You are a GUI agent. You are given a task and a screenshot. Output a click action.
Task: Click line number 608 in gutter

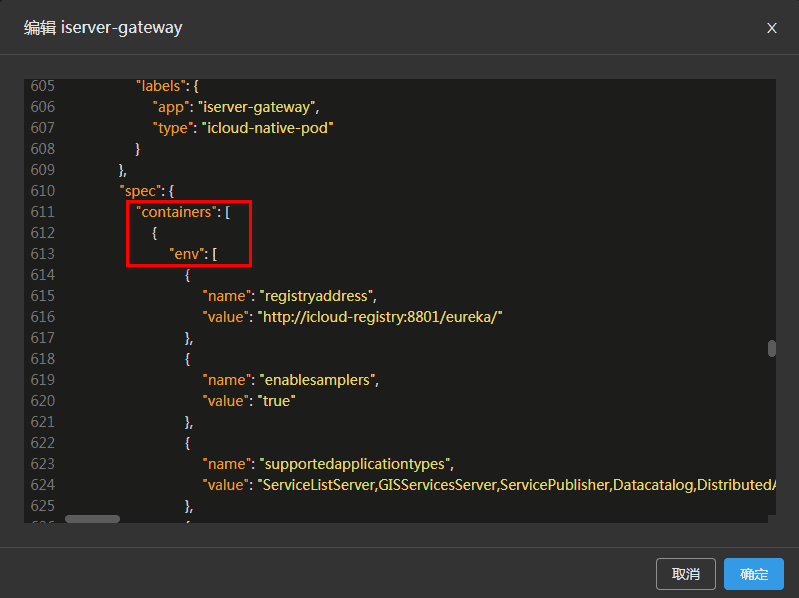pos(42,149)
